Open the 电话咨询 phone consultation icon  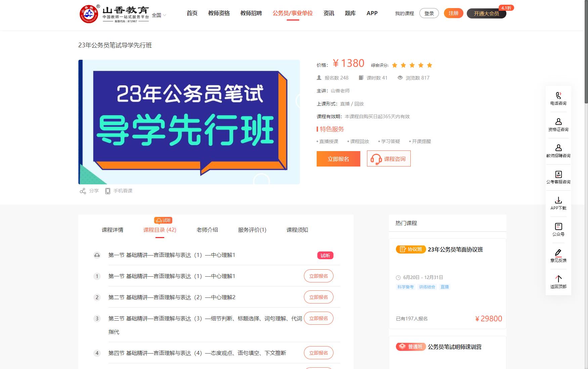(558, 98)
